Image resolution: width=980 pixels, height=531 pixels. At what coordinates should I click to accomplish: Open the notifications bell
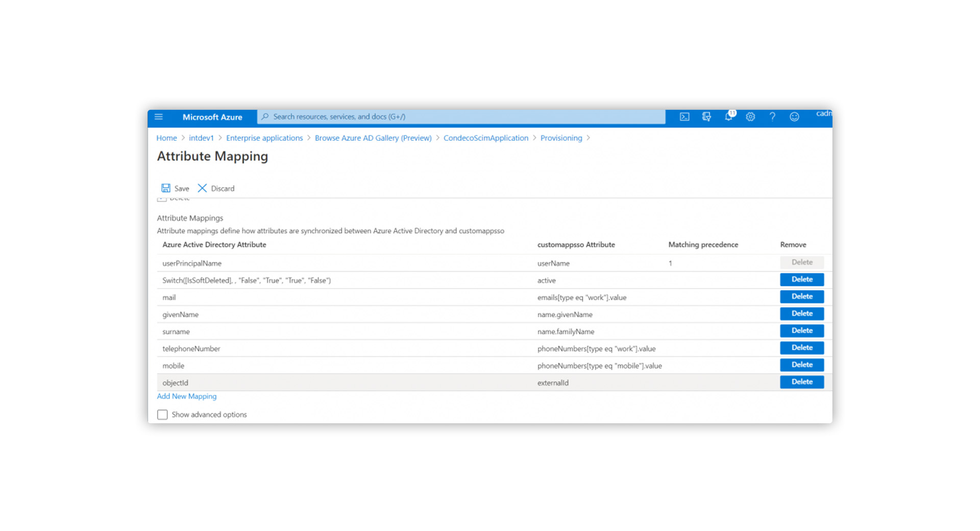729,116
